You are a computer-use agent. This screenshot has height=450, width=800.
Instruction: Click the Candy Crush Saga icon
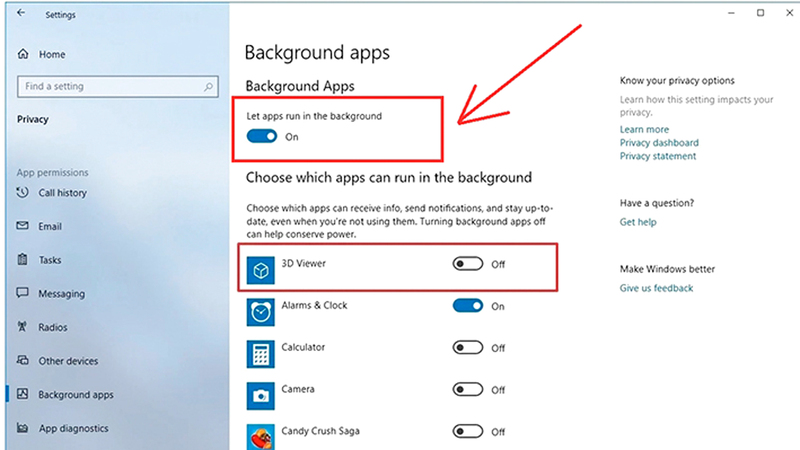pos(259,435)
